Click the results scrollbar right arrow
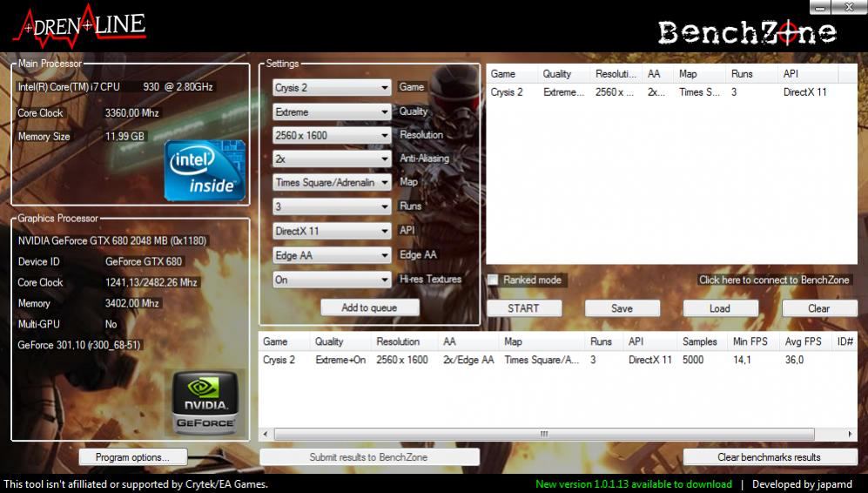Image resolution: width=868 pixels, height=493 pixels. pyautogui.click(x=850, y=435)
